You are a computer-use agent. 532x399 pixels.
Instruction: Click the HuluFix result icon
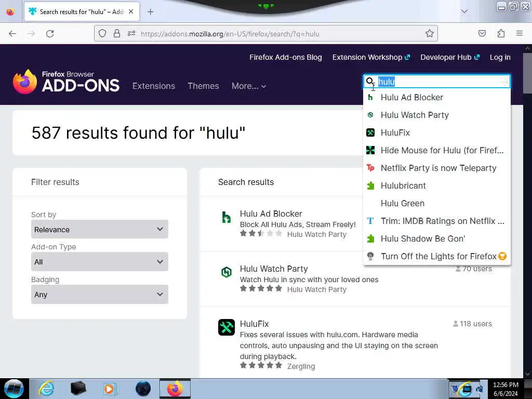click(227, 327)
